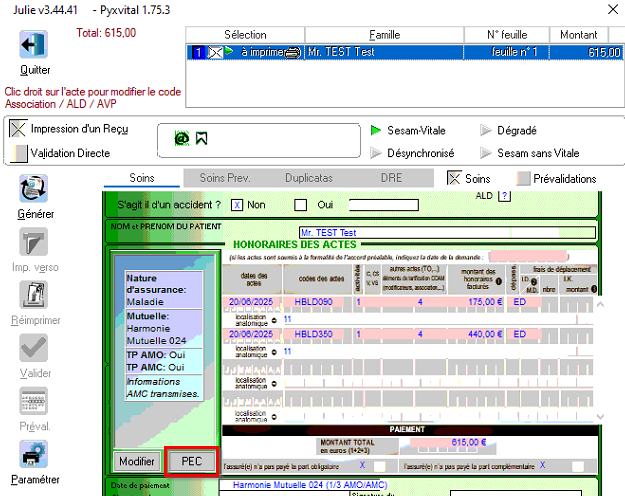
Task: Select Sesam-Vitale mode green arrow
Action: [x=375, y=130]
